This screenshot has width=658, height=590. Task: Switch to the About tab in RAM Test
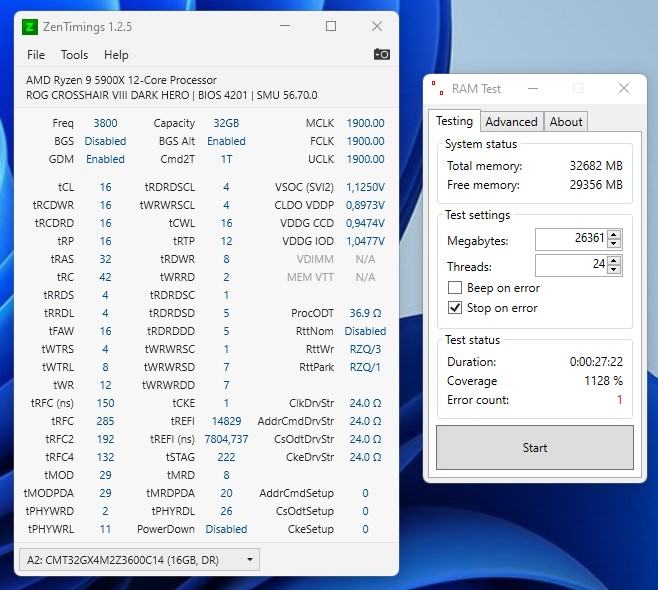click(x=566, y=122)
